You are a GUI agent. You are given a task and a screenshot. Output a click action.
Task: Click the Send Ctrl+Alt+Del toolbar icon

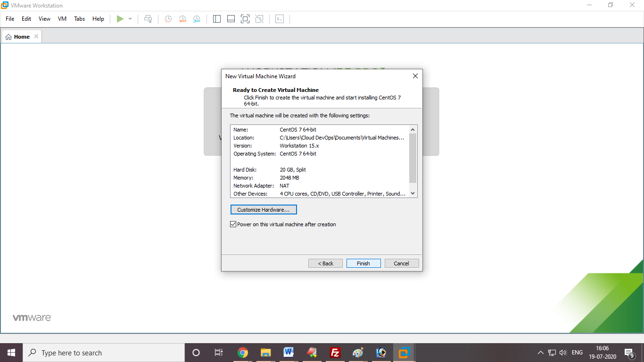pos(148,19)
